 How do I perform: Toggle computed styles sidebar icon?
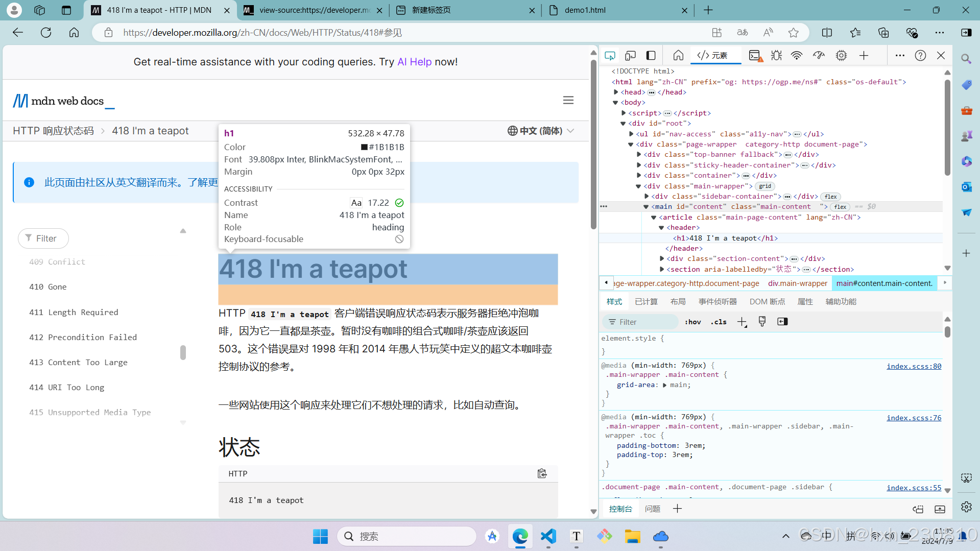[x=782, y=322]
